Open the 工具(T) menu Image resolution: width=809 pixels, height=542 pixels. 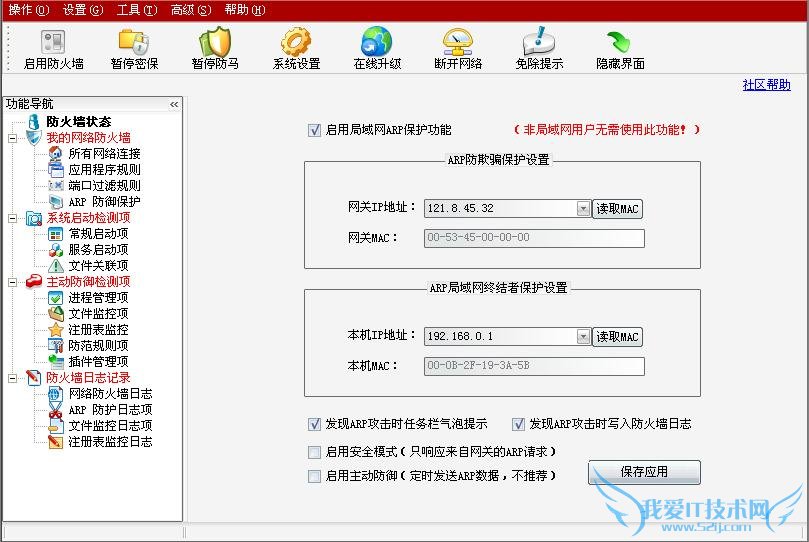click(137, 9)
